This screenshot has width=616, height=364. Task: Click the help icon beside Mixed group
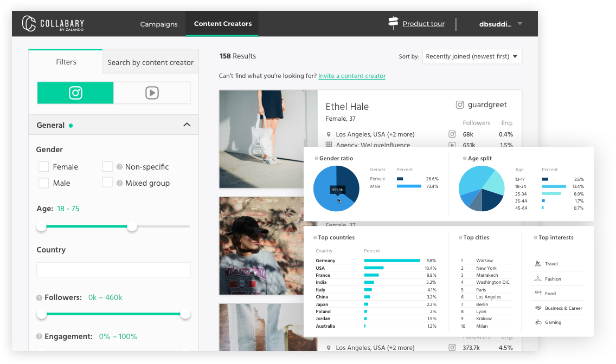pyautogui.click(x=119, y=183)
